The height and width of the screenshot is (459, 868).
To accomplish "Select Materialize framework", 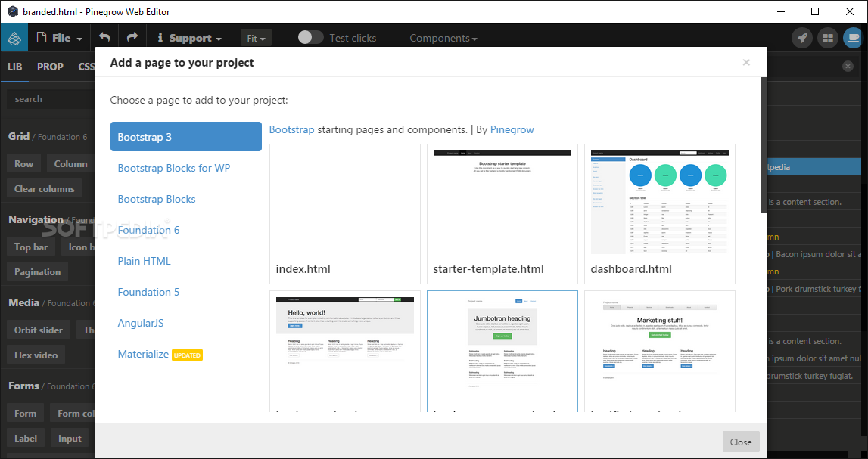I will click(143, 355).
